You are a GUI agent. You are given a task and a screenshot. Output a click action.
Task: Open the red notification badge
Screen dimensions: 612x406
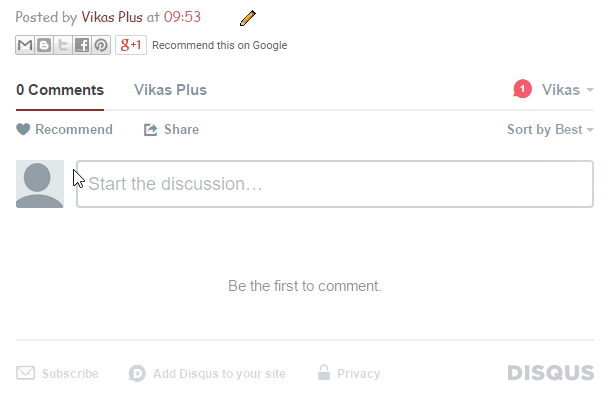[522, 89]
